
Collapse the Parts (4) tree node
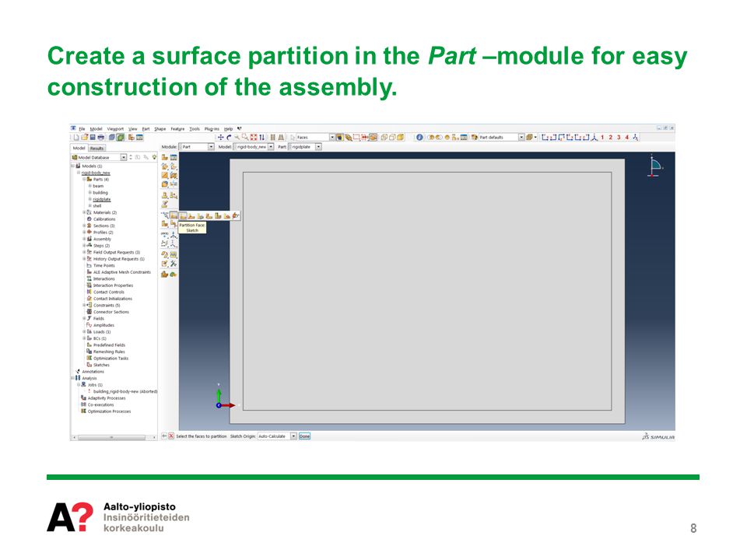coord(84,180)
